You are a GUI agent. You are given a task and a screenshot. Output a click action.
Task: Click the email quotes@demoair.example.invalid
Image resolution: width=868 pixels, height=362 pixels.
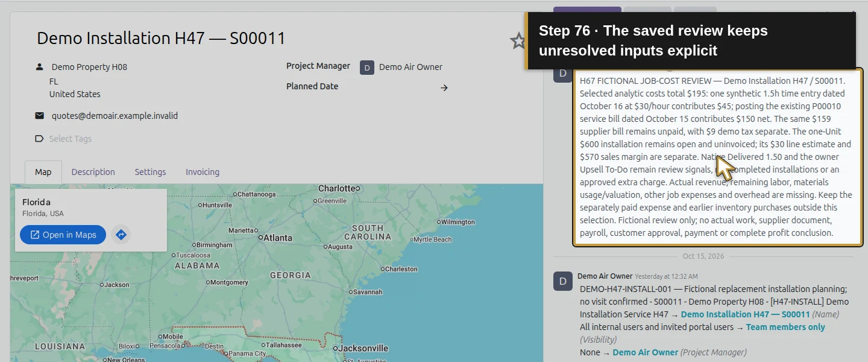click(x=115, y=116)
